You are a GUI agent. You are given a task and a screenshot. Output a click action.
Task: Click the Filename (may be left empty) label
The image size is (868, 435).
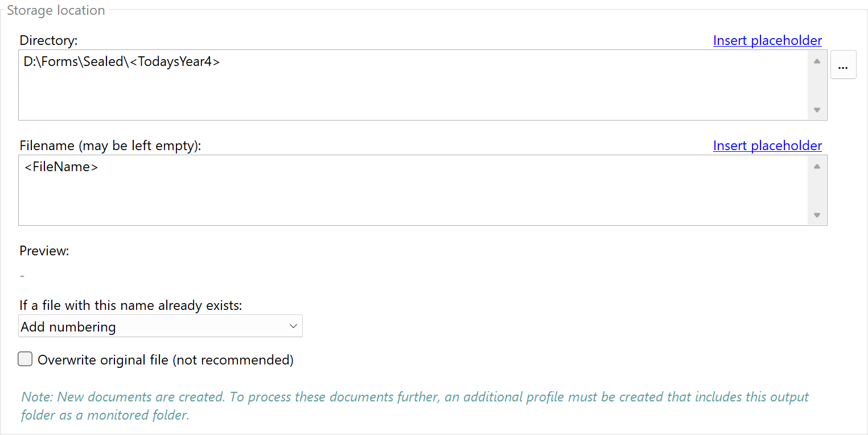coord(110,146)
